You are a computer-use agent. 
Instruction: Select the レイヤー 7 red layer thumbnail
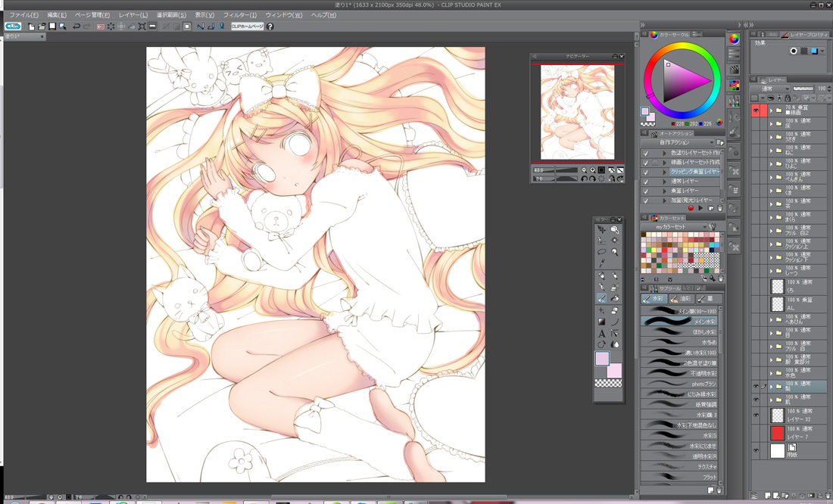pyautogui.click(x=777, y=433)
